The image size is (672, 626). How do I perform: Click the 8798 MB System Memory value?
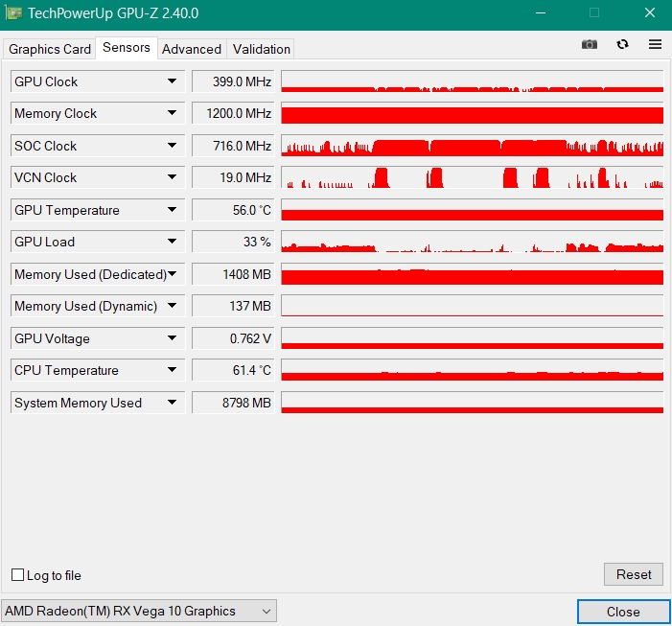tap(233, 403)
